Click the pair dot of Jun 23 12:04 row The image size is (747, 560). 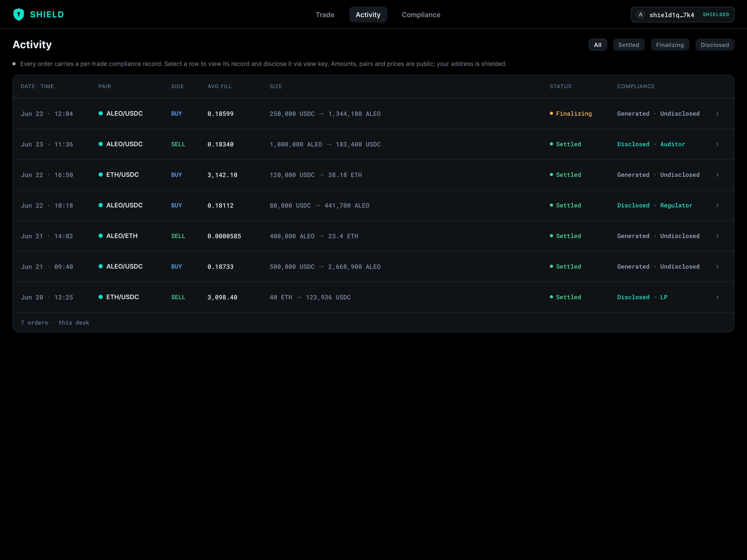pyautogui.click(x=101, y=113)
